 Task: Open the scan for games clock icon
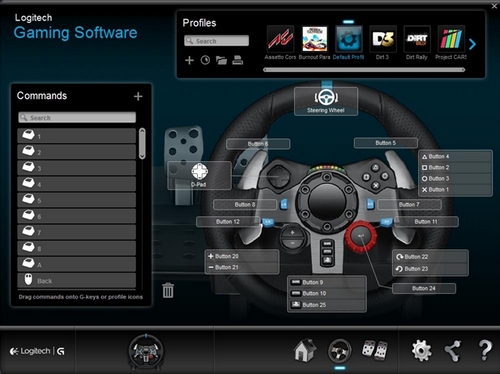(205, 60)
